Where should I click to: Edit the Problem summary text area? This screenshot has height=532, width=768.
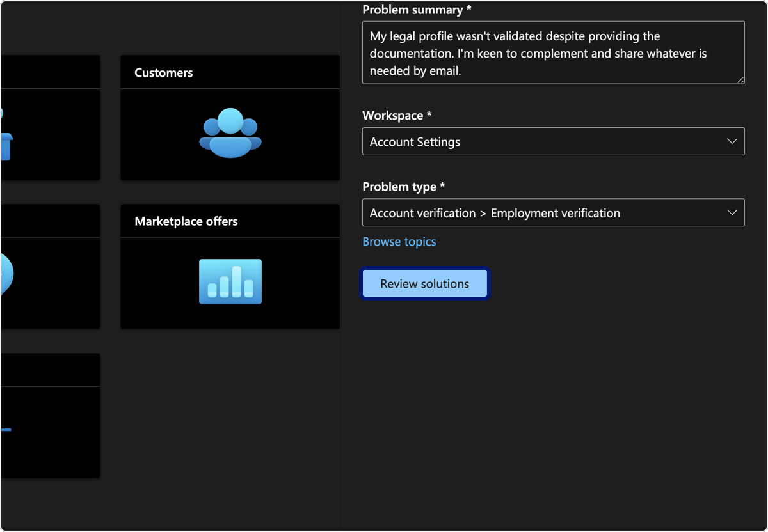point(554,53)
